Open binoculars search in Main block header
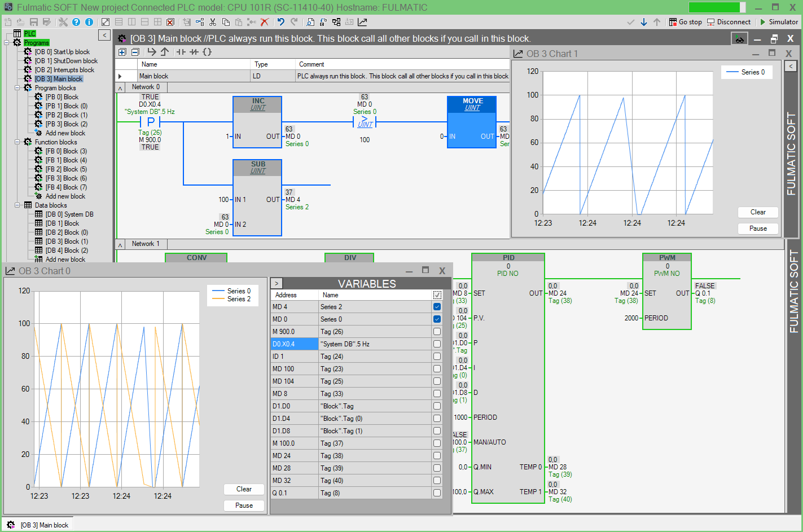Screen dimensions: 803x532 pyautogui.click(x=739, y=38)
